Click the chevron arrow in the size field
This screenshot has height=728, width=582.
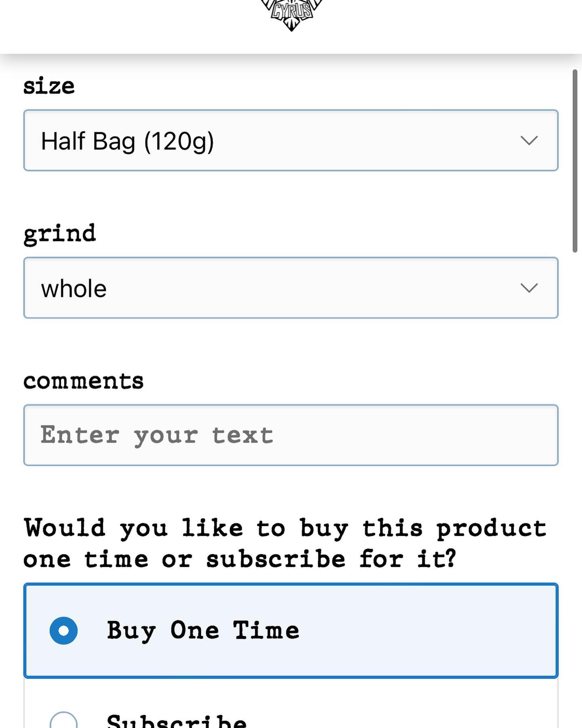tap(529, 140)
